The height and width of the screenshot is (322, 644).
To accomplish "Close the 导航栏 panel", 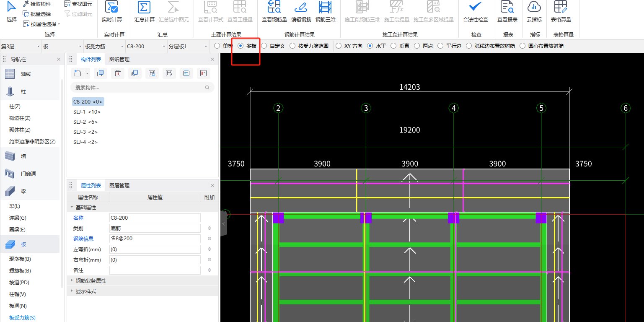I will [x=59, y=60].
